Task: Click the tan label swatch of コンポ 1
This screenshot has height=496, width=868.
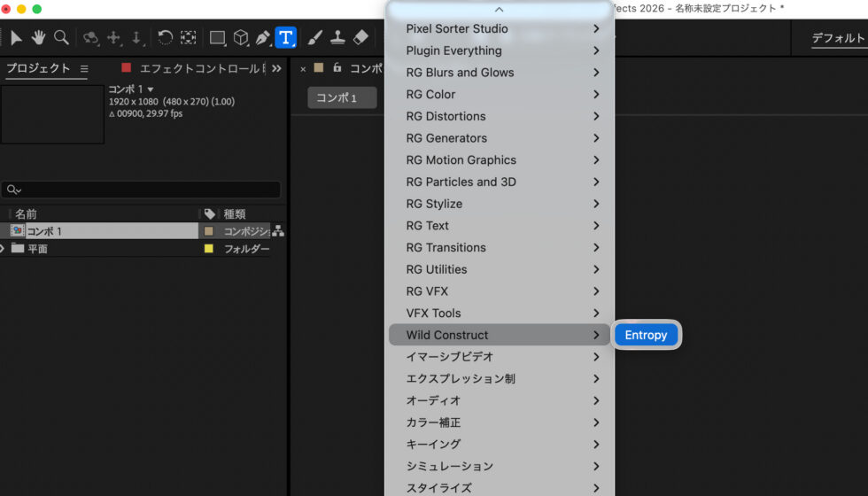Action: 209,231
